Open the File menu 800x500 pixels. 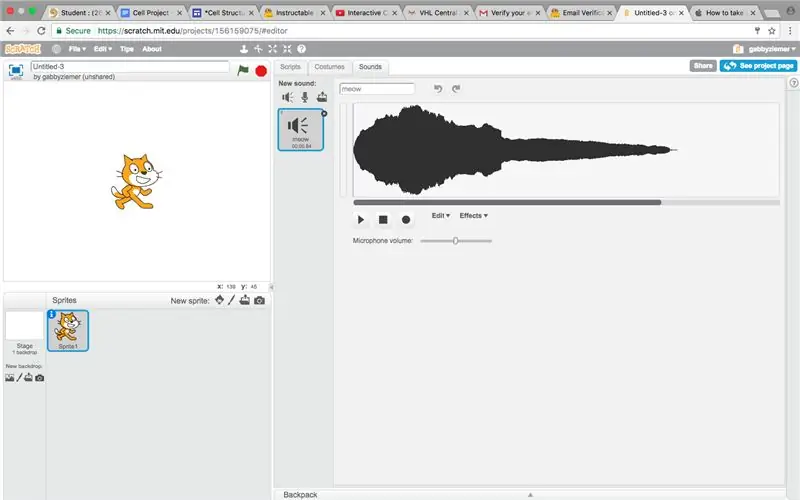77,49
